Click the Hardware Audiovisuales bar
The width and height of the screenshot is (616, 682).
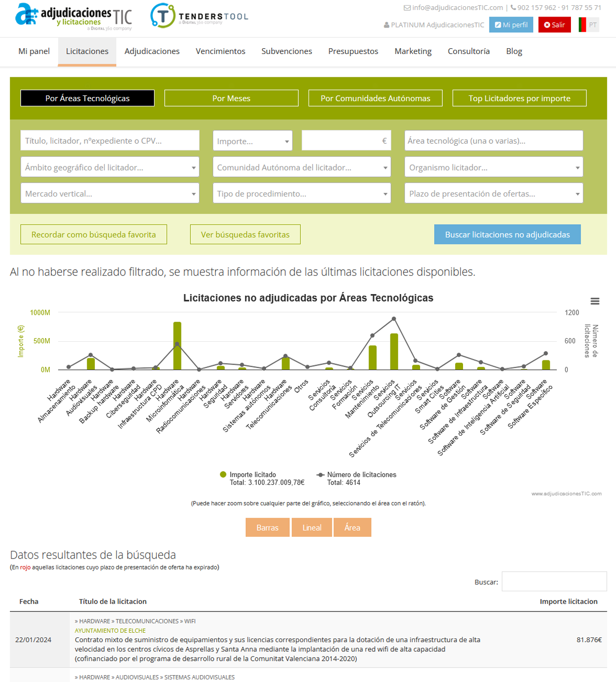point(91,364)
